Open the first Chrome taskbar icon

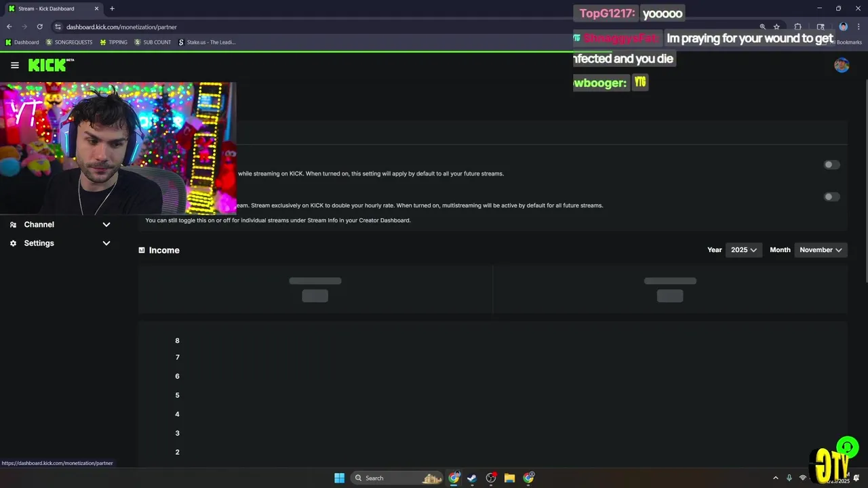pos(454,478)
